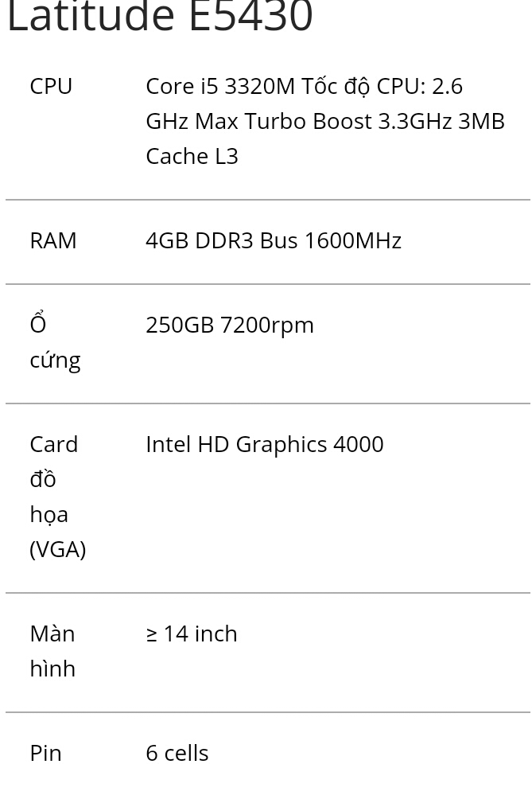Viewport: 532px width, 803px height.
Task: Click the 250GB 7200rpm value
Action: (230, 325)
